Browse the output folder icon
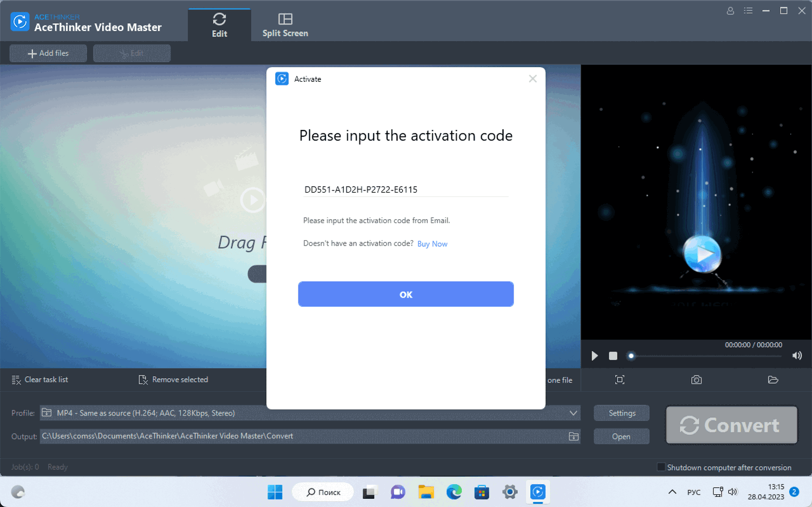This screenshot has width=812, height=507. 574,436
